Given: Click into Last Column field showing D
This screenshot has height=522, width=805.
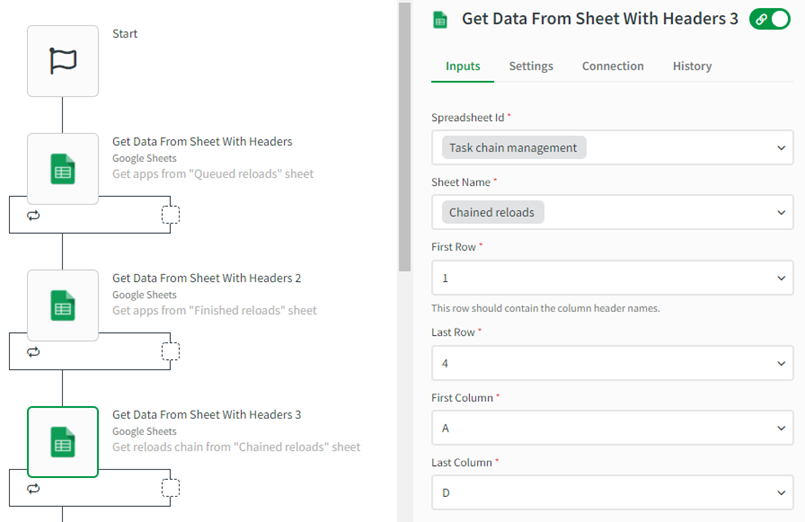Looking at the screenshot, I should click(612, 492).
